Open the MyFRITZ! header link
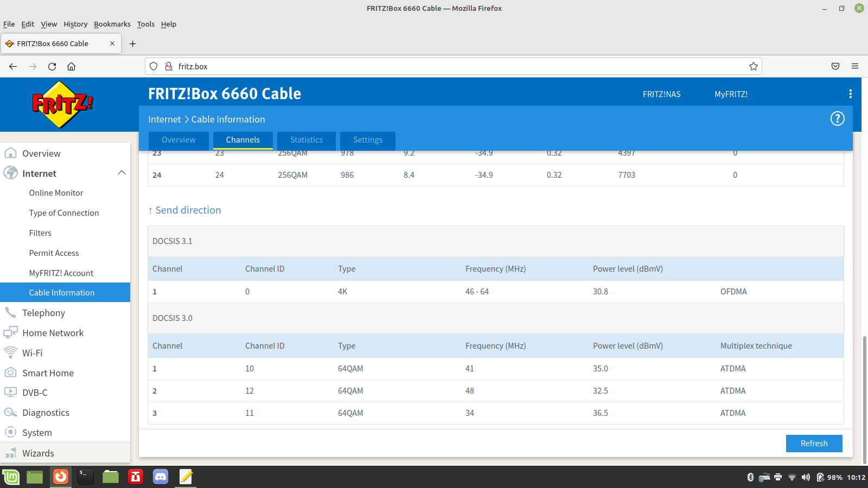Image resolution: width=868 pixels, height=488 pixels. tap(731, 94)
